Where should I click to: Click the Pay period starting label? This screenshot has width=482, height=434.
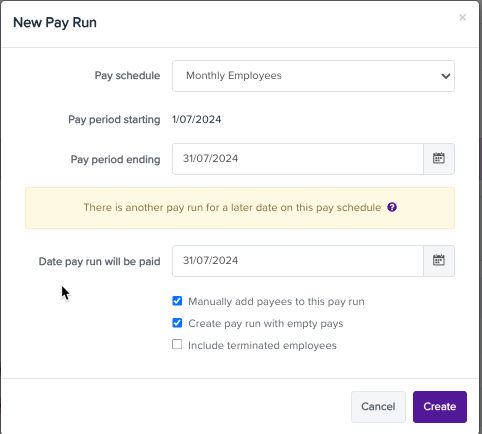click(114, 120)
